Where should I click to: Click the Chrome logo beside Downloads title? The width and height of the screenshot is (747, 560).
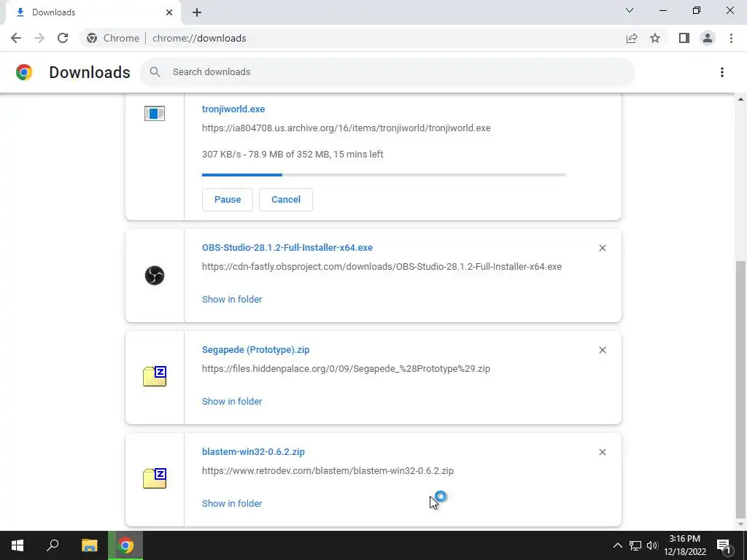point(24,72)
